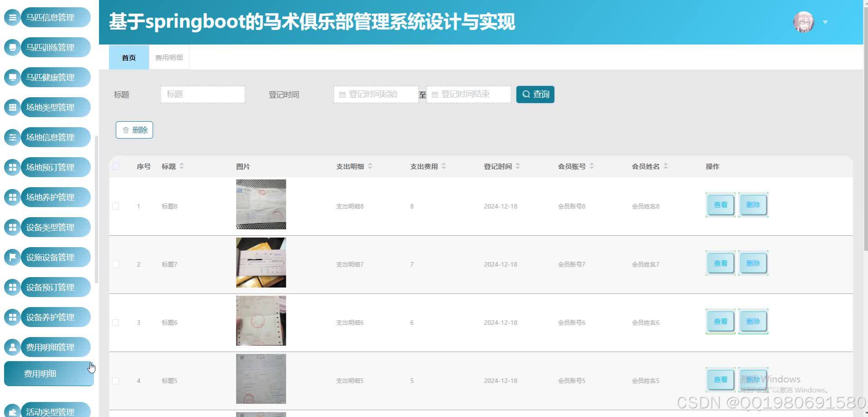Switch to the 首页 tab
Screen dimensions: 868x417
click(x=128, y=57)
